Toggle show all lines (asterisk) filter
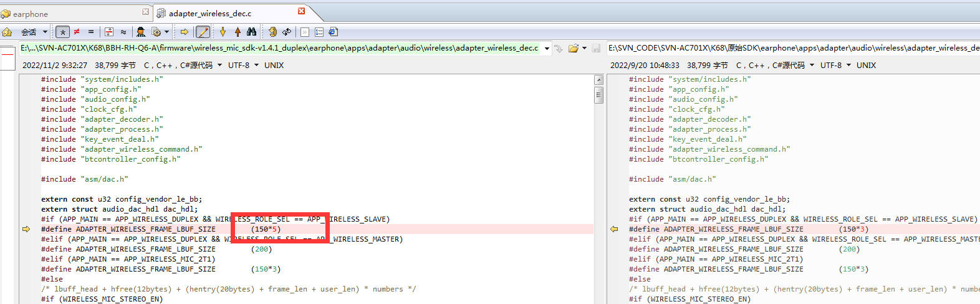This screenshot has width=980, height=304. point(62,32)
